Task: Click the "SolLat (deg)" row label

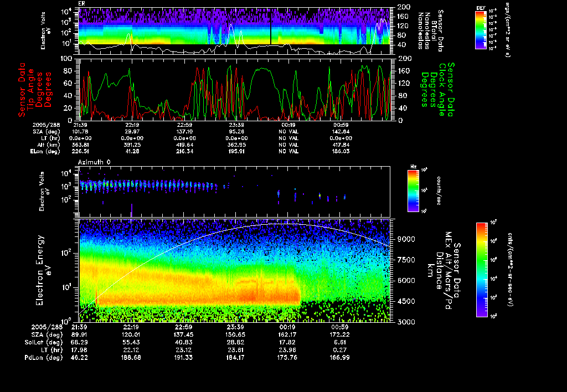Action: click(x=43, y=342)
